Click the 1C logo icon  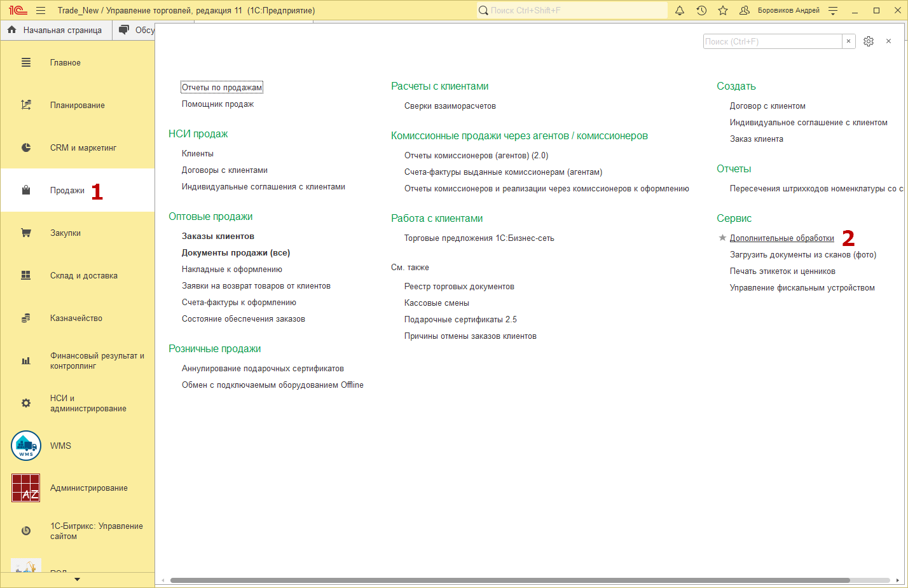(17, 10)
